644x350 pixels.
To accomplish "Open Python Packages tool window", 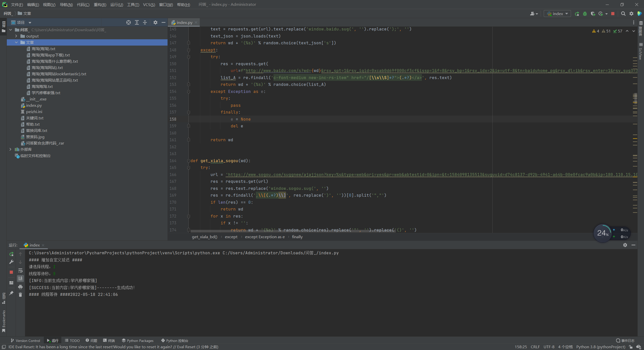I will tap(138, 340).
